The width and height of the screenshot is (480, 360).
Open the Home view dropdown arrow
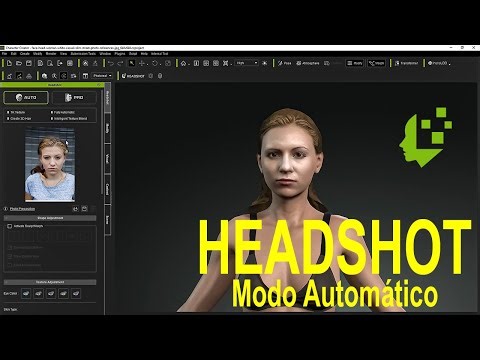(189, 64)
